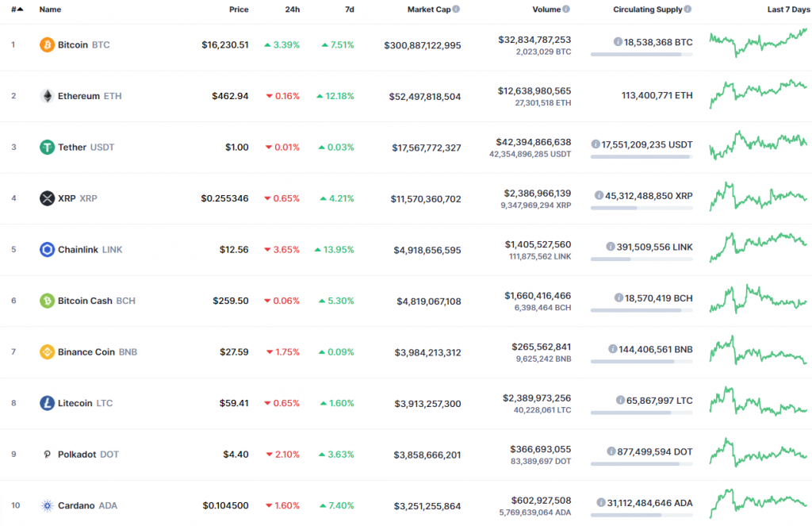Click Last 7 Days column header
Image resolution: width=812 pixels, height=526 pixels.
[788, 10]
